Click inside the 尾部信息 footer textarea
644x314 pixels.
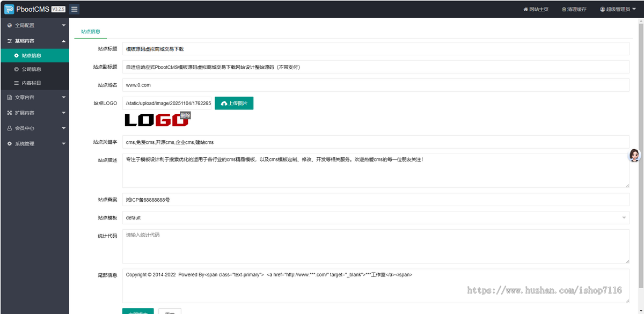pos(376,286)
